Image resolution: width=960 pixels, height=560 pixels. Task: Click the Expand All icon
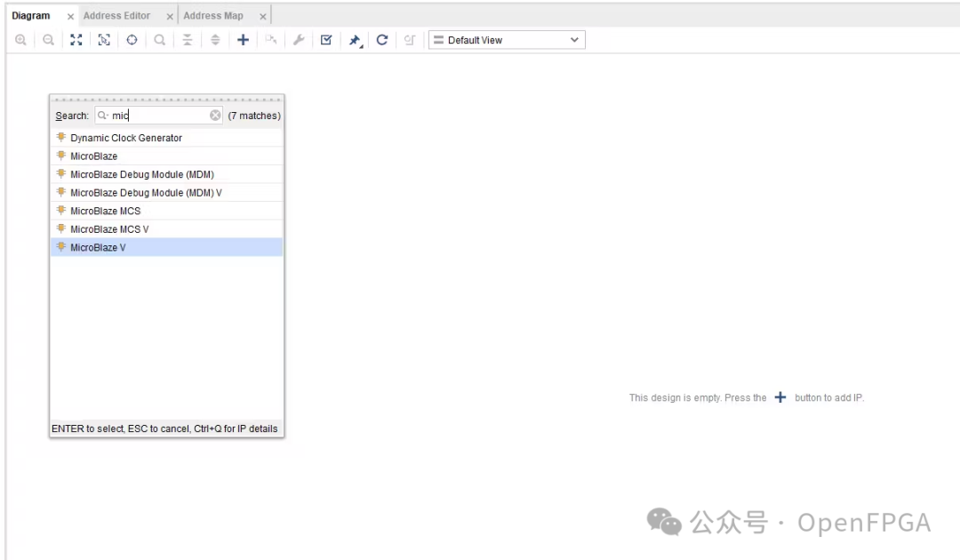tap(215, 40)
